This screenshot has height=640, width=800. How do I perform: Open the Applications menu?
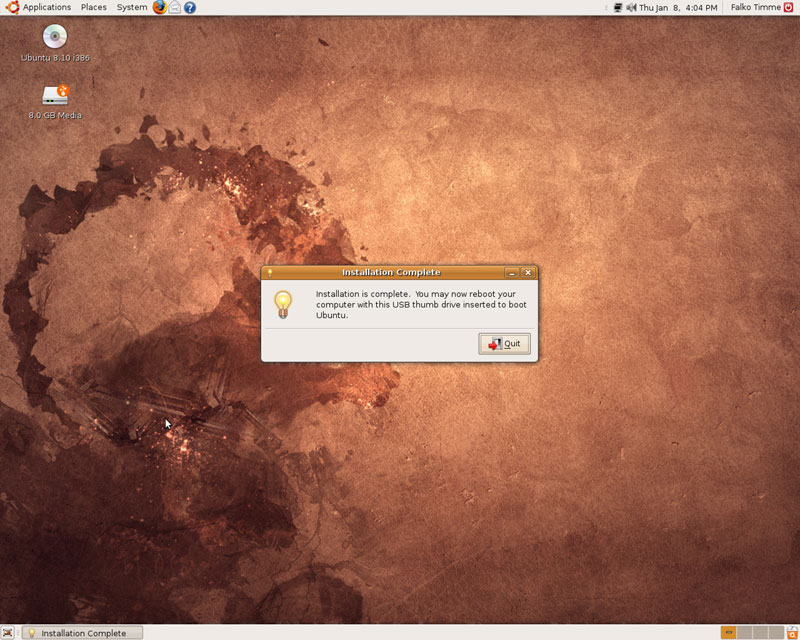pyautogui.click(x=46, y=7)
